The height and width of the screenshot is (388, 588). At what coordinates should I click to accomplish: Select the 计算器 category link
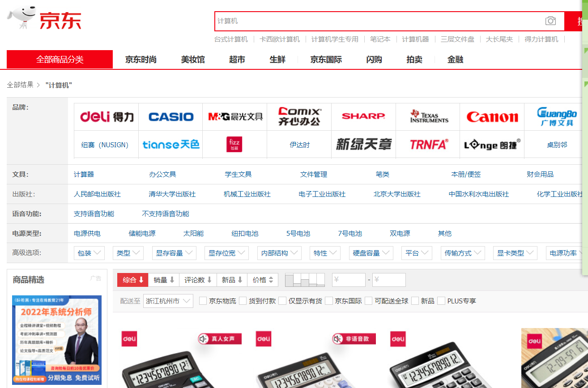pyautogui.click(x=84, y=175)
